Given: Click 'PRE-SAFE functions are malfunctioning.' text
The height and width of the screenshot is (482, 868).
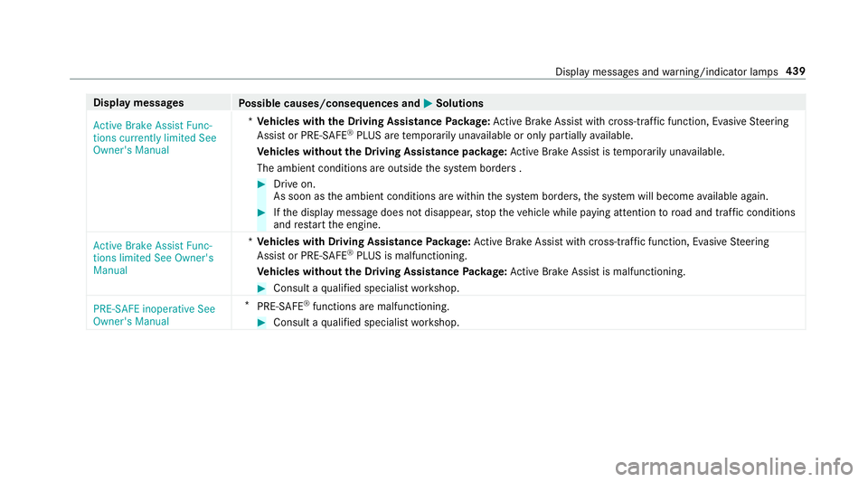Looking at the screenshot, I should [x=354, y=307].
